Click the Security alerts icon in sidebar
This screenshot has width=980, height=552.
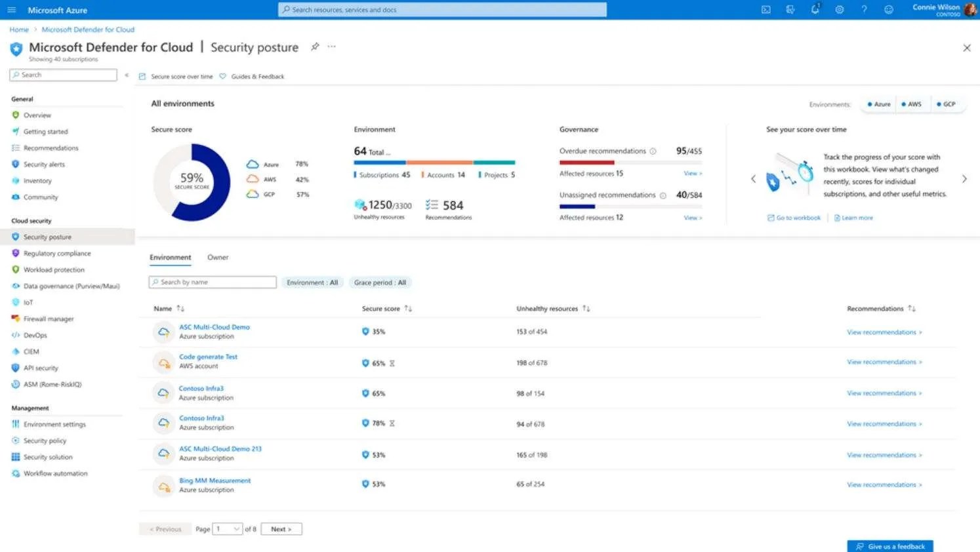(16, 165)
